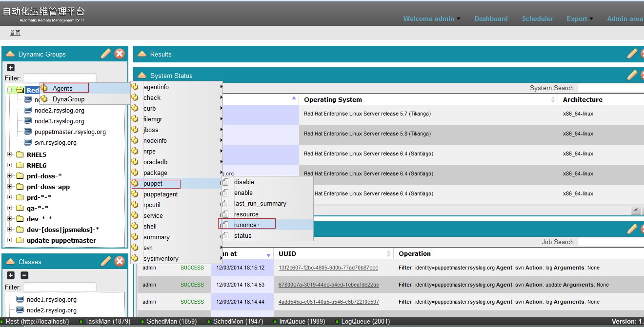
Task: Open the Scheduler page
Action: click(x=537, y=19)
